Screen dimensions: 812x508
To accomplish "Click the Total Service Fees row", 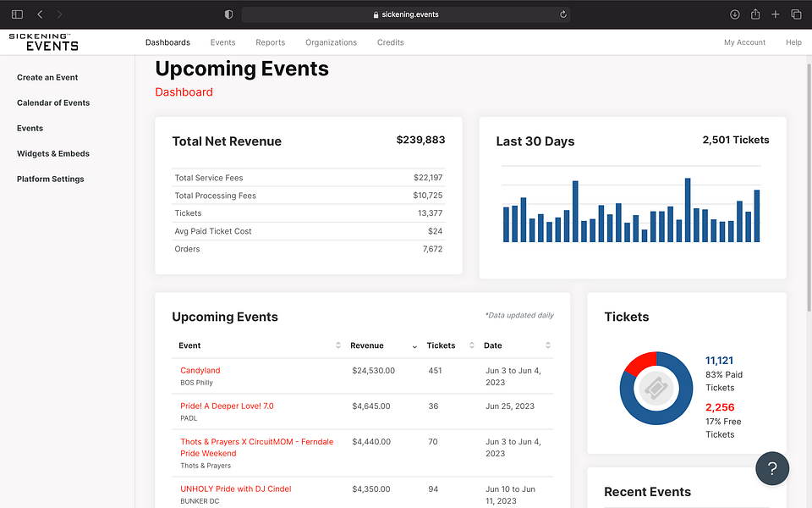I will [308, 178].
